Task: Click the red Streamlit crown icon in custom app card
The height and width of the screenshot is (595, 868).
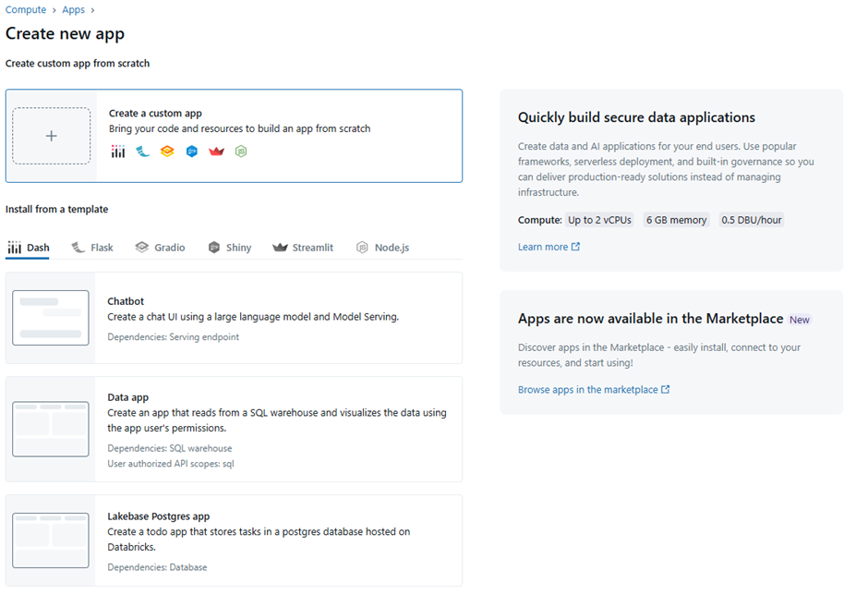Action: coord(216,152)
